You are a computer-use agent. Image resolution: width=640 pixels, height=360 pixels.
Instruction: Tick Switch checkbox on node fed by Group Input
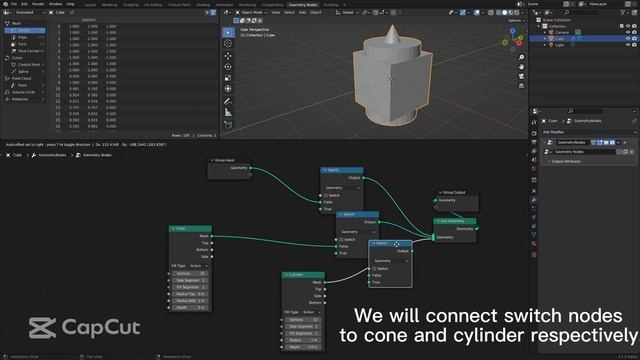tap(326, 196)
